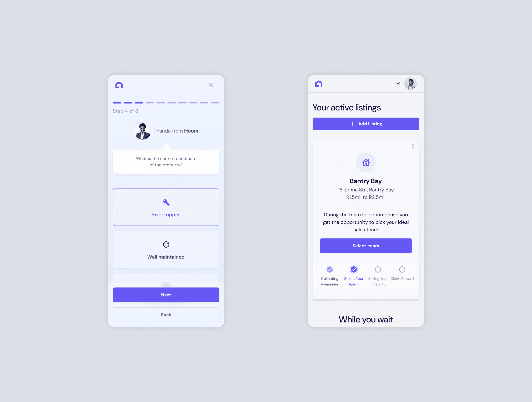Enable the Selling Your Property step
The width and height of the screenshot is (532, 402).
(377, 269)
